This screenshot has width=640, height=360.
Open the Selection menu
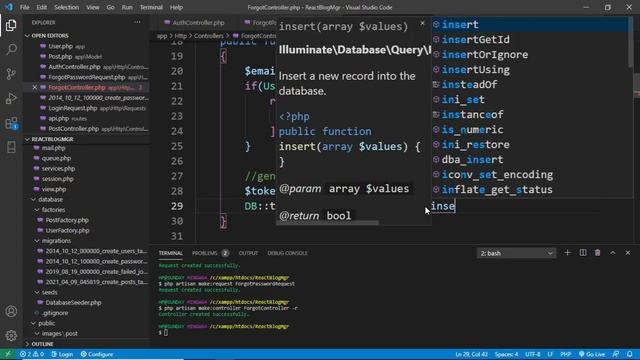67,7
